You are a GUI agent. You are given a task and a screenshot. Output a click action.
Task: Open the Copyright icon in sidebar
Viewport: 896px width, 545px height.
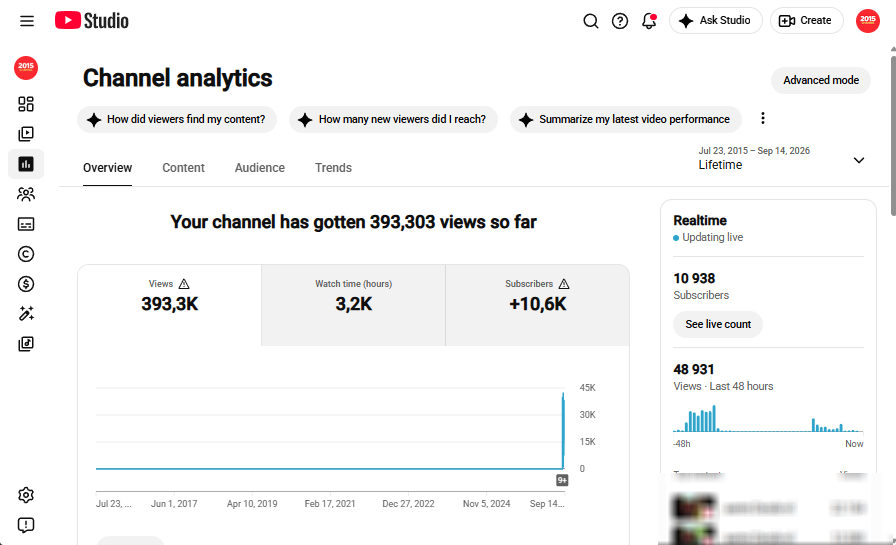tap(26, 254)
